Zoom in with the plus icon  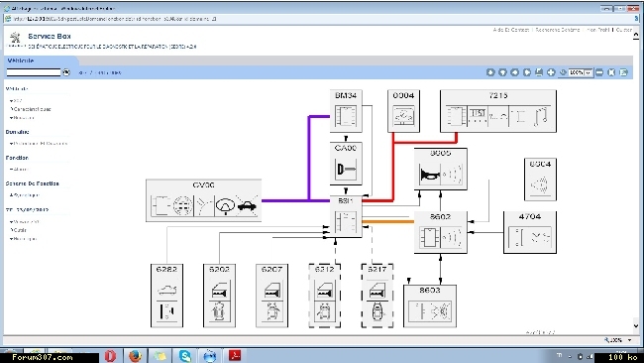click(551, 72)
